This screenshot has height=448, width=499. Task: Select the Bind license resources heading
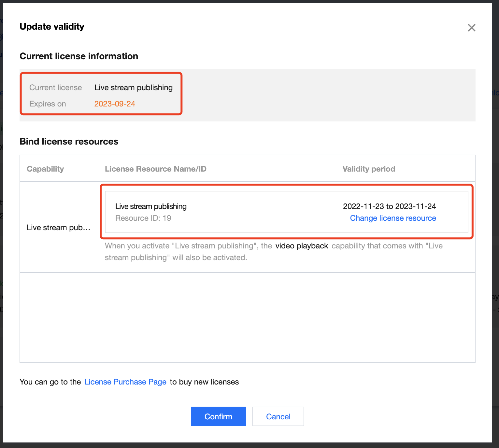point(69,142)
